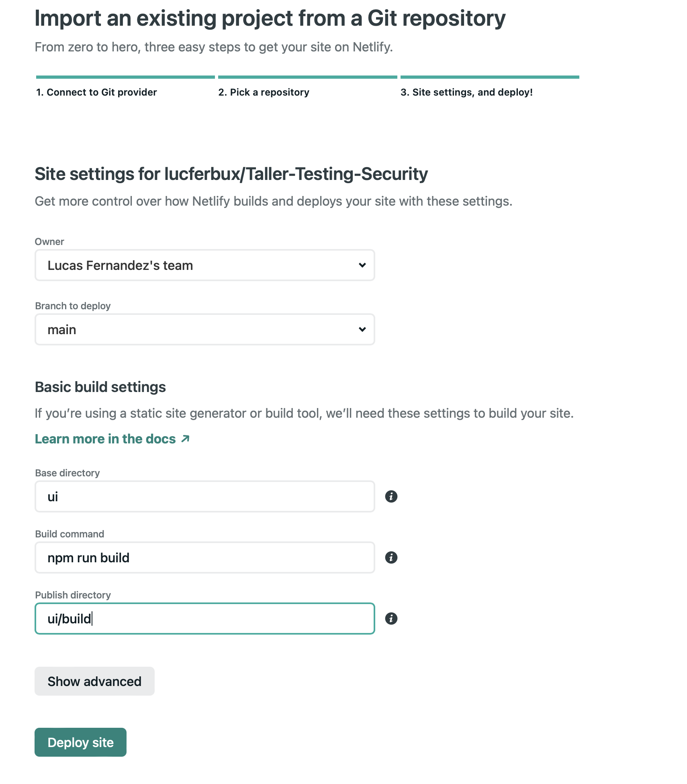This screenshot has width=687, height=784.
Task: Select step 1 Connect to Git provider
Action: pyautogui.click(x=96, y=92)
